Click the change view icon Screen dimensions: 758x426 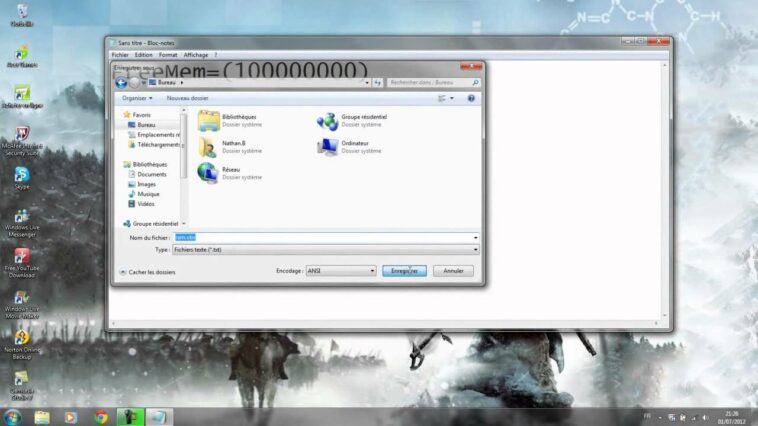(442, 98)
